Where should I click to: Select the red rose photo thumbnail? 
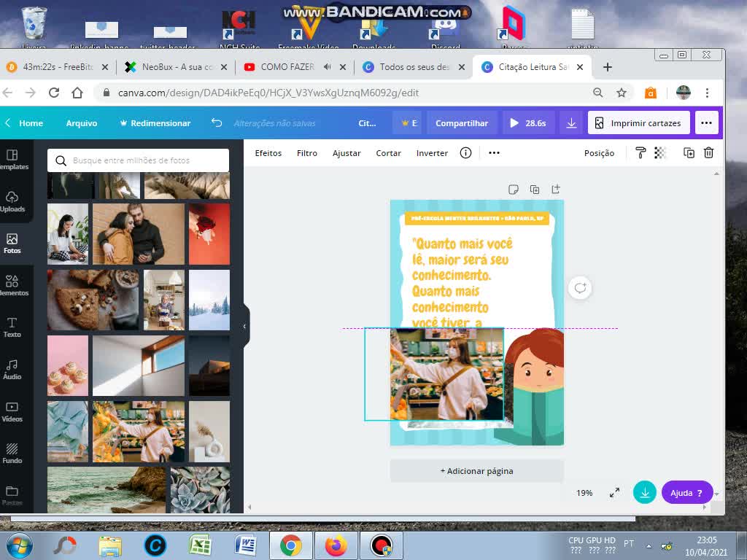(209, 234)
